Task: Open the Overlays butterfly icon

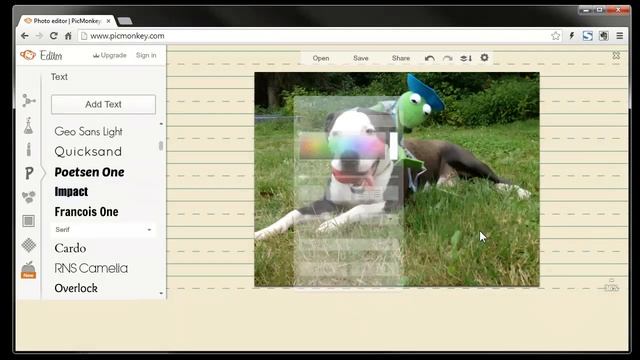Action: [x=29, y=197]
